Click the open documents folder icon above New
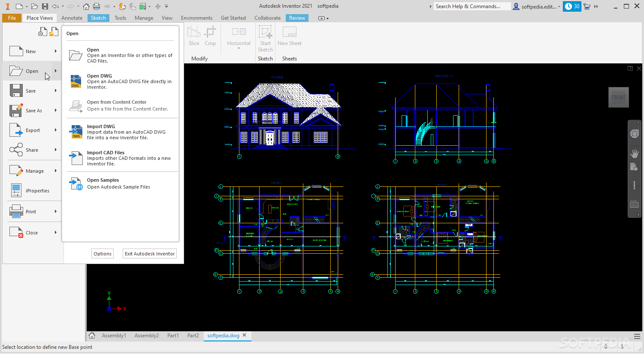The width and height of the screenshot is (644, 354). click(54, 32)
